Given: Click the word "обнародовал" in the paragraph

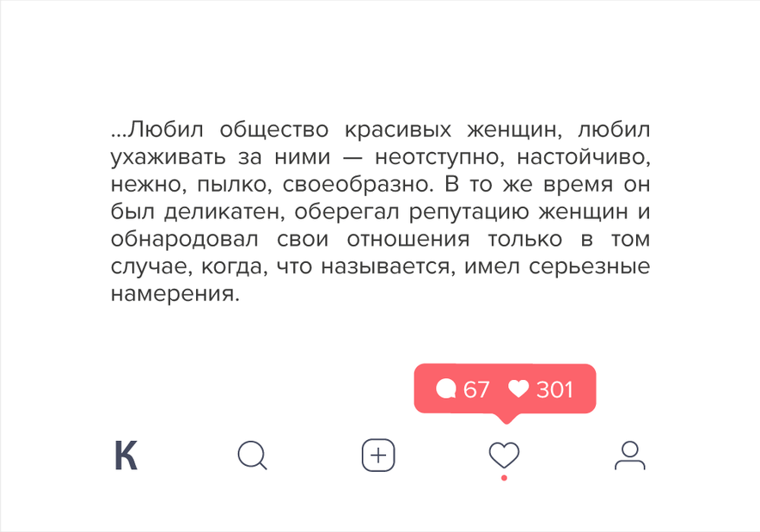Looking at the screenshot, I should (x=185, y=239).
